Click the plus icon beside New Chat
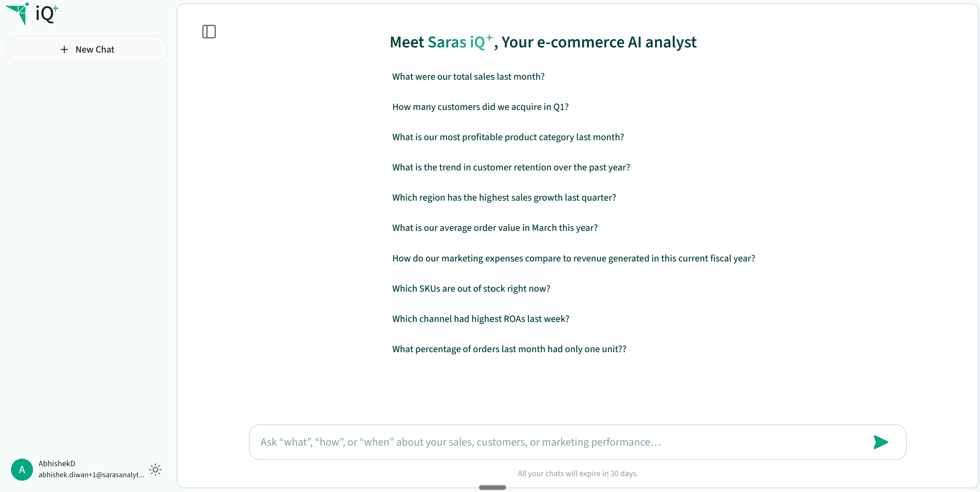The height and width of the screenshot is (492, 980). click(64, 49)
